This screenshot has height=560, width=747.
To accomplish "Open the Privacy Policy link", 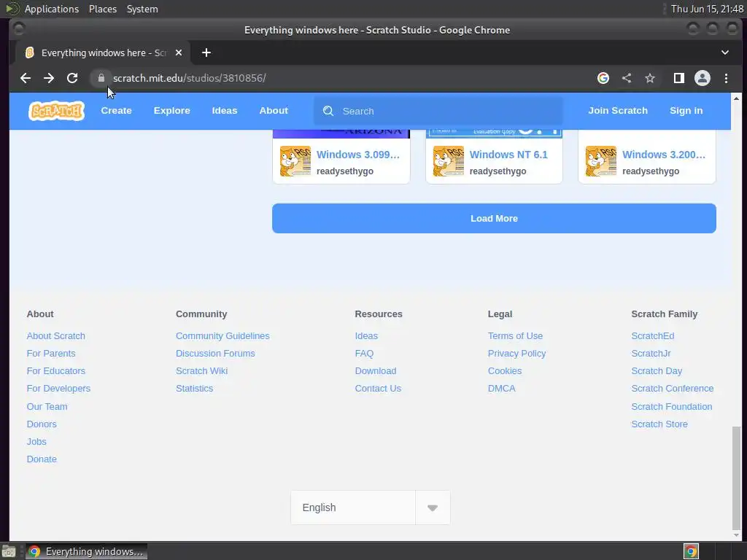I will [516, 354].
